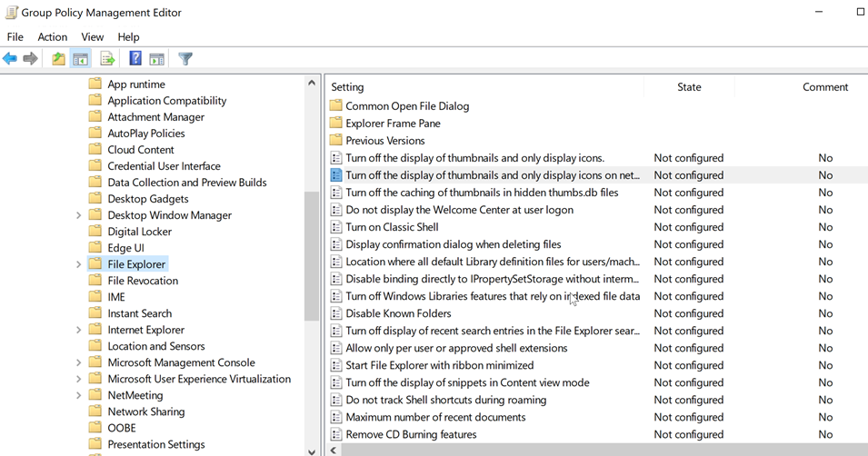
Task: Select 'Turn off the caching of thumbnails' setting
Action: 482,193
